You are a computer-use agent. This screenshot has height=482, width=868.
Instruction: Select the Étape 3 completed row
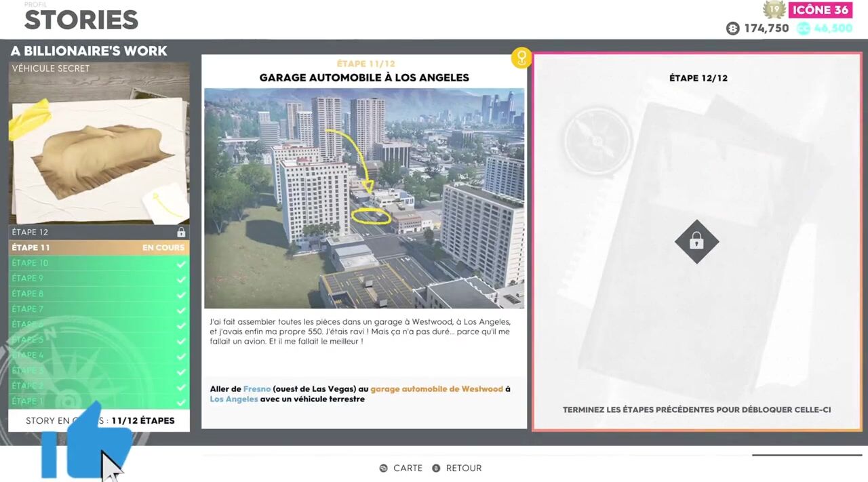coord(99,371)
